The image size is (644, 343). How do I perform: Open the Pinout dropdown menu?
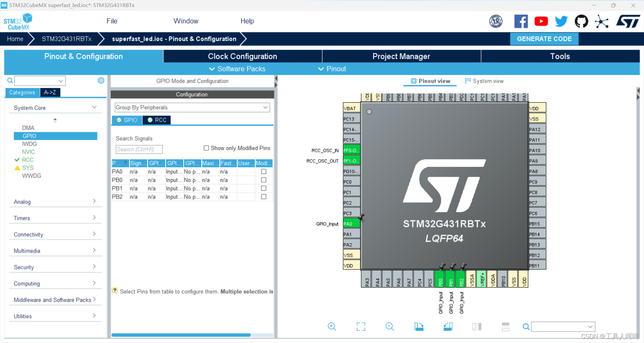click(332, 69)
